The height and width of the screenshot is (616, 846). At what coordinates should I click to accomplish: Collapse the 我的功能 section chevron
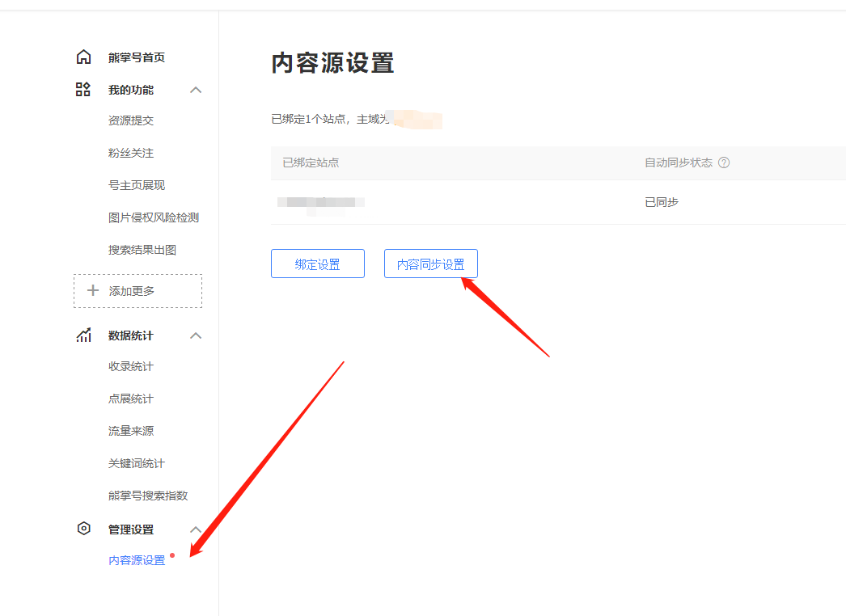coord(196,90)
